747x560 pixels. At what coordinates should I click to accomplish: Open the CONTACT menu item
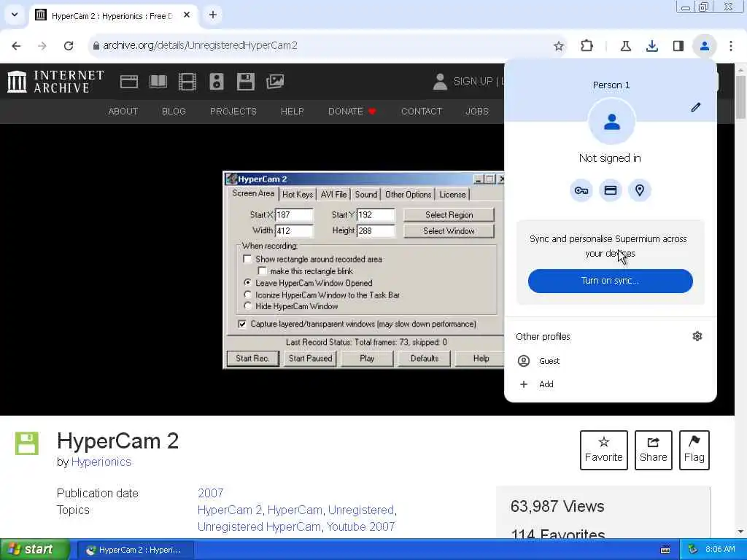click(422, 112)
